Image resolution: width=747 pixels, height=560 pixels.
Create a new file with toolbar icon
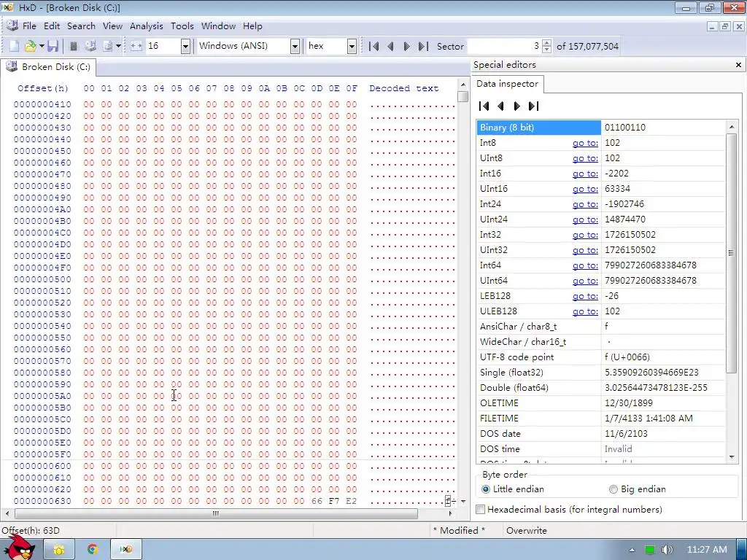(15, 46)
